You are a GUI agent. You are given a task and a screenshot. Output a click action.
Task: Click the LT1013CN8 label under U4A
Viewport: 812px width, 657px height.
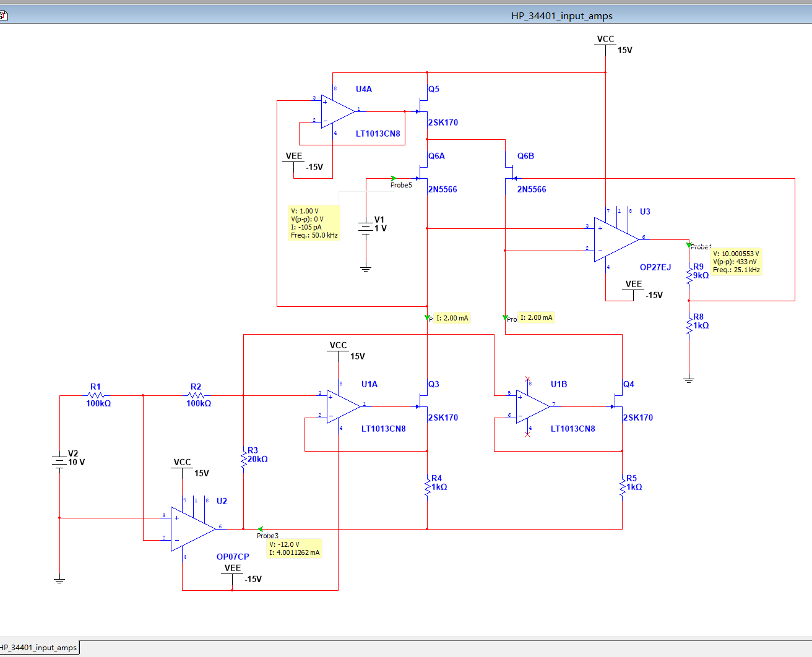pos(378,134)
